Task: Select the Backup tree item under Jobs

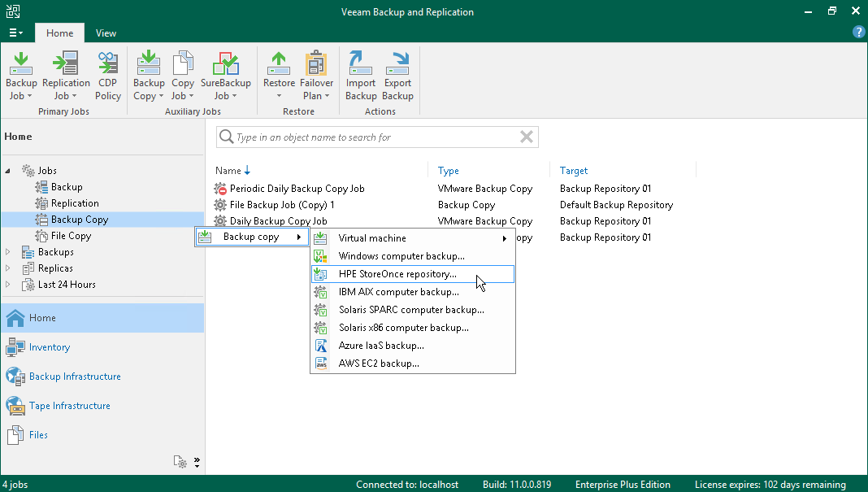Action: pyautogui.click(x=67, y=187)
